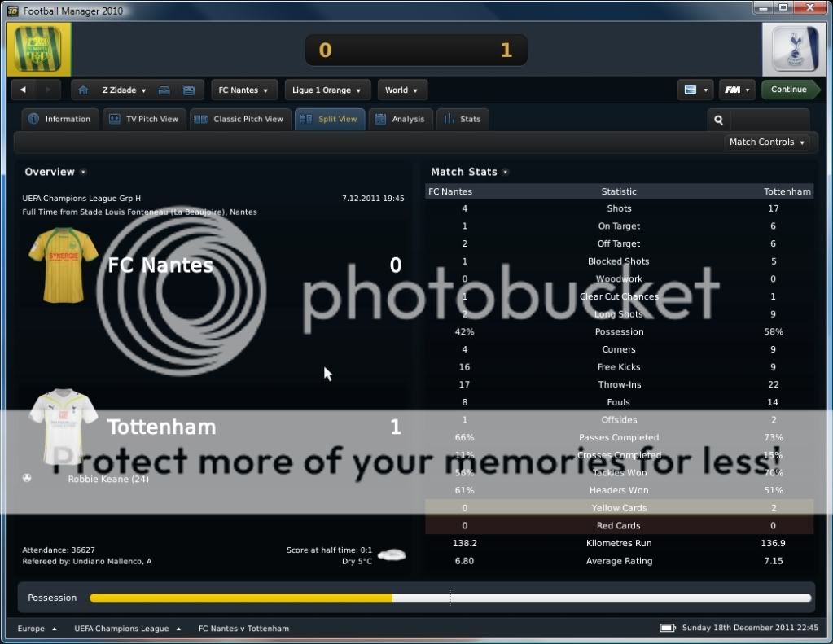Expand the Ligue 1 Orange dropdown
The height and width of the screenshot is (644, 833).
[x=327, y=90]
